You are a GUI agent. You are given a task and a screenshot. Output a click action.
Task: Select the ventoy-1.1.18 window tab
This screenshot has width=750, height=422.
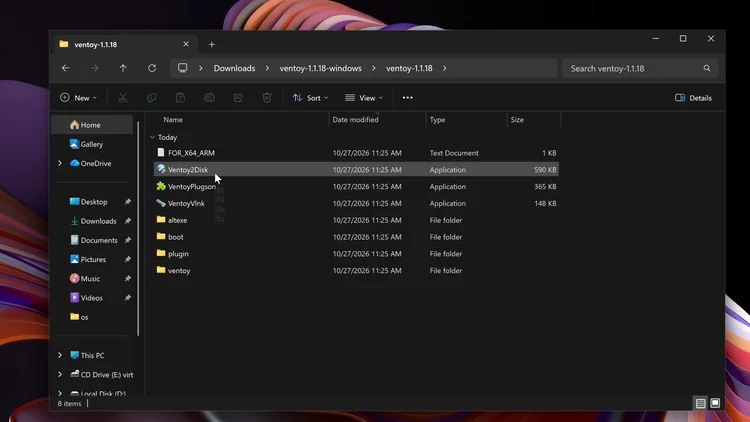pos(124,44)
